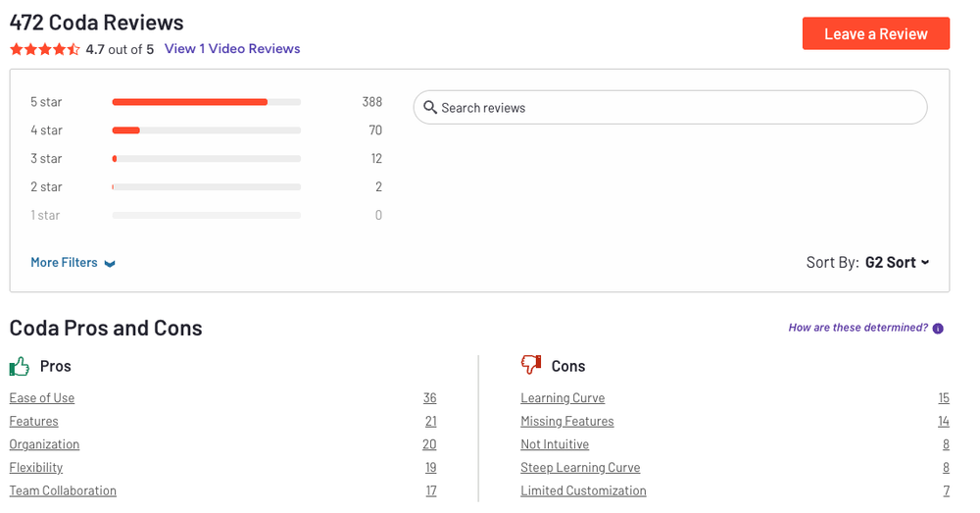The image size is (980, 513).
Task: Click the green thumbs-up Pros icon
Action: click(x=20, y=366)
